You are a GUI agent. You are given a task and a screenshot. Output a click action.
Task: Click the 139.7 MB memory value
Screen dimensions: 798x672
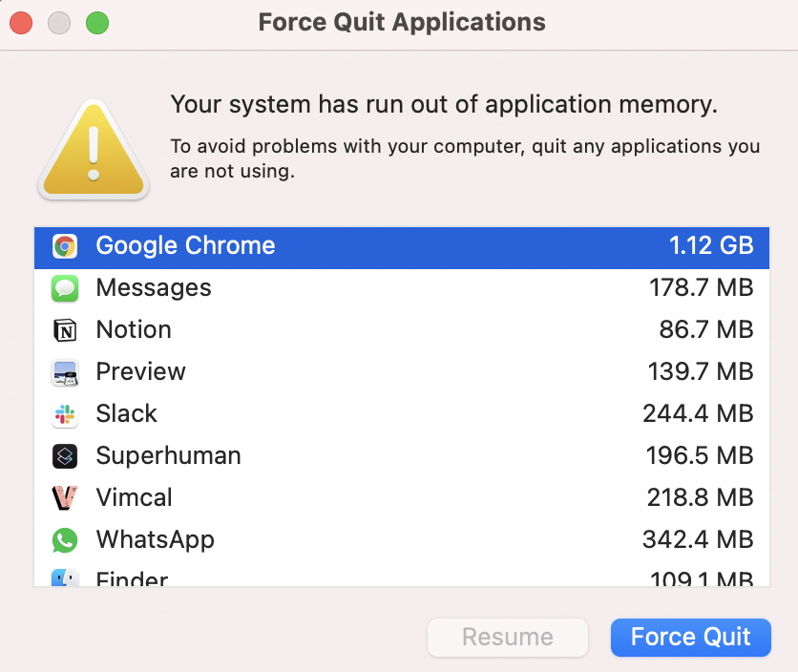(701, 371)
